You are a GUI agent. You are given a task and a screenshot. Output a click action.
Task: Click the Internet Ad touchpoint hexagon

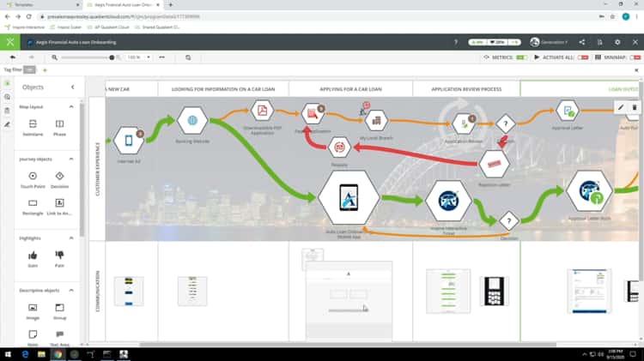coord(129,141)
